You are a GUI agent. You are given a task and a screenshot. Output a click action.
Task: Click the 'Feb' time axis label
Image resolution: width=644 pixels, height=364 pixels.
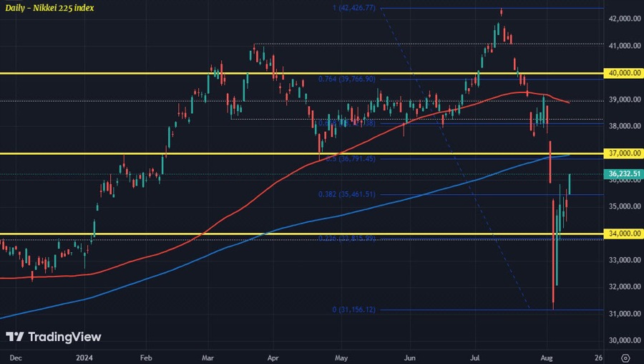coord(146,358)
